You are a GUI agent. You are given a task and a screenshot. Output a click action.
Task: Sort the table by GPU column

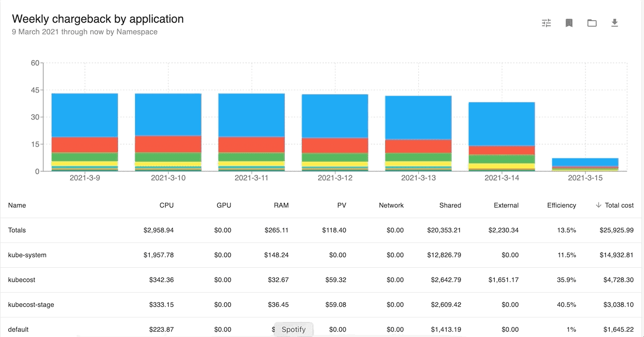click(x=223, y=205)
